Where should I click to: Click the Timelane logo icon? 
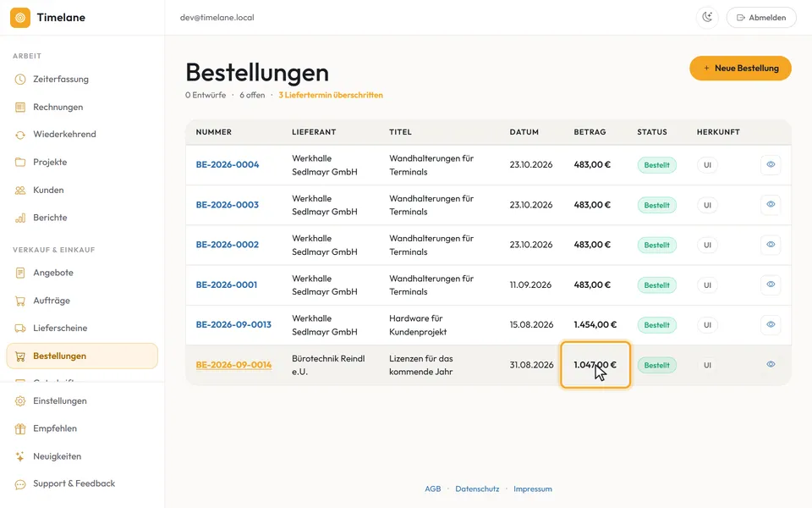click(20, 18)
